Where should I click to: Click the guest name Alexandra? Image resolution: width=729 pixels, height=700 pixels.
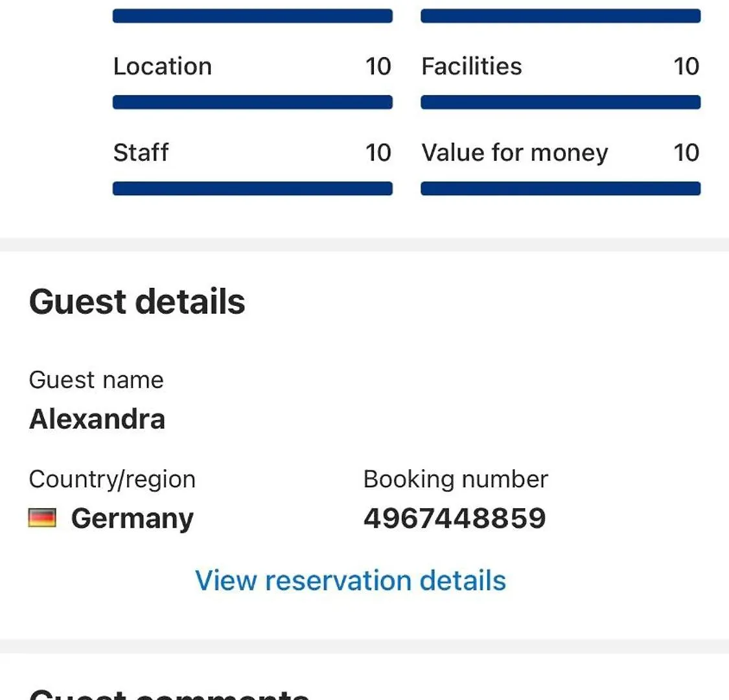coord(97,419)
